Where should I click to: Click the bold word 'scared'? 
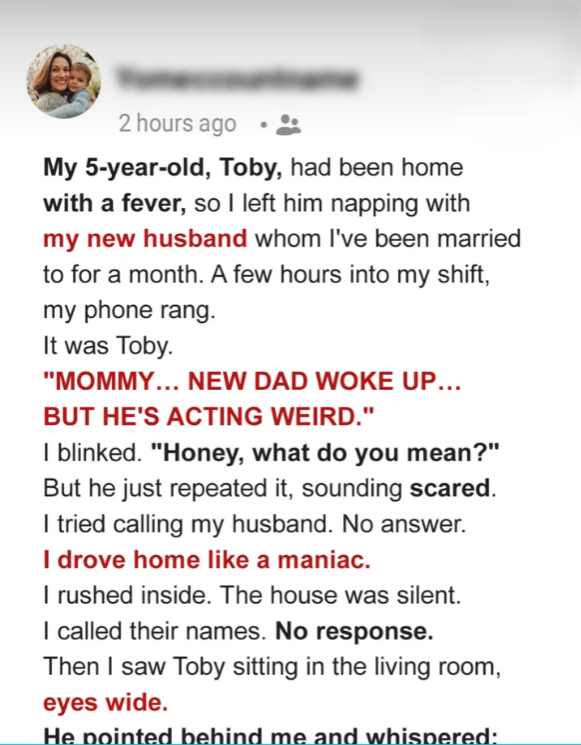450,488
